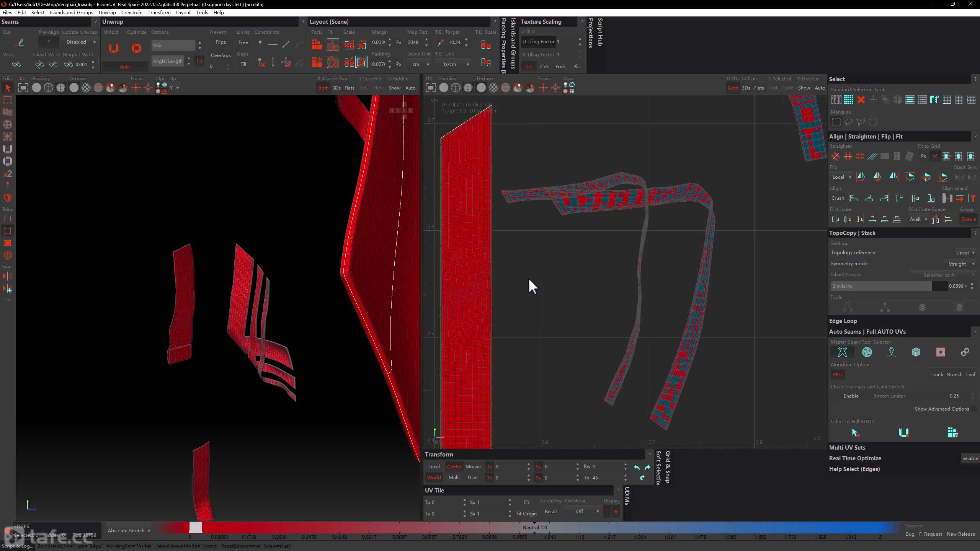This screenshot has width=980, height=551.
Task: Click New Release link
Action: (961, 534)
